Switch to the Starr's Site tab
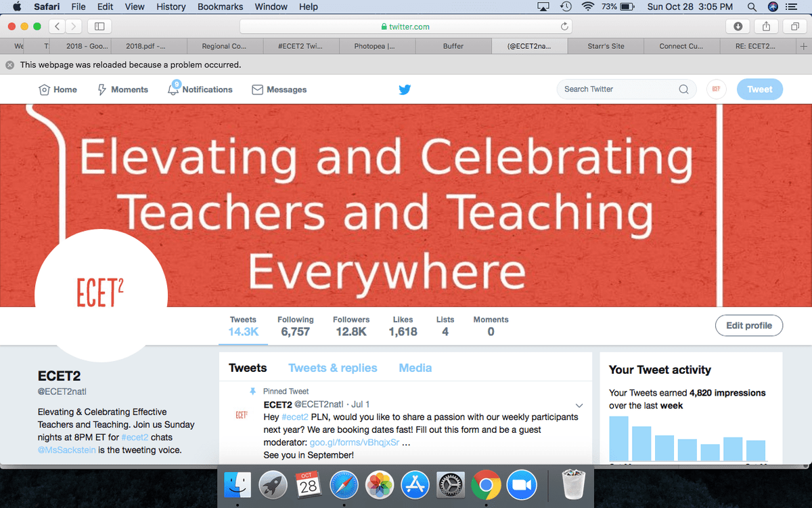812x508 pixels. click(x=606, y=46)
